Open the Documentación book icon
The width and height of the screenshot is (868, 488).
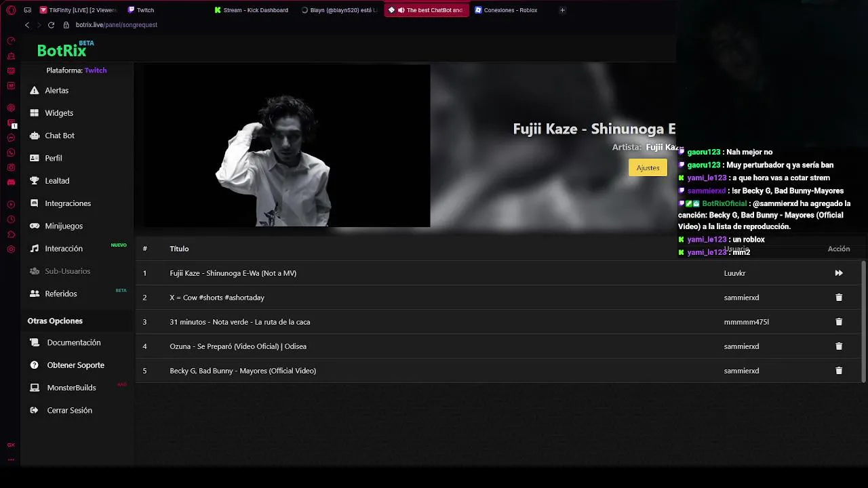coord(35,342)
